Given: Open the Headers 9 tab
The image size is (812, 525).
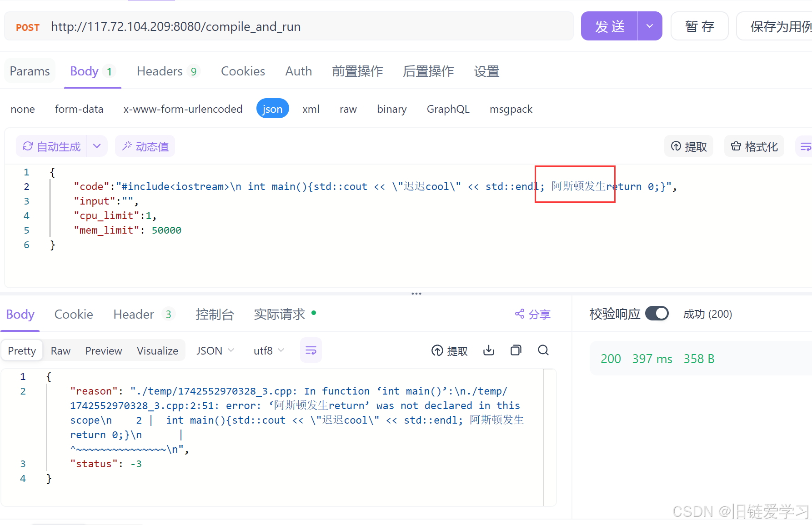Looking at the screenshot, I should click(168, 71).
